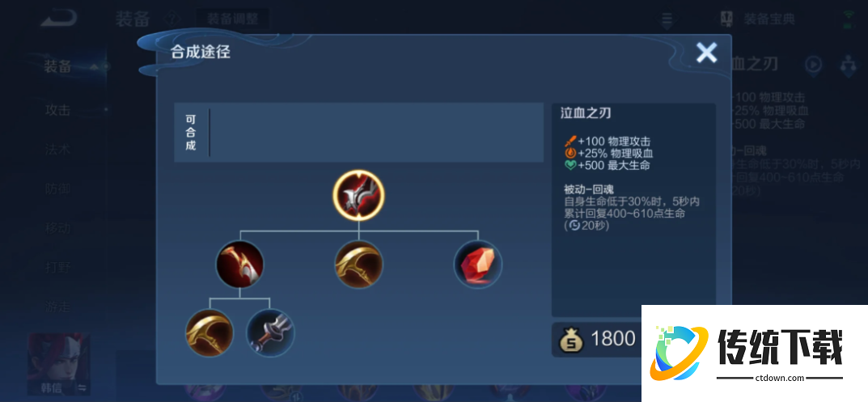Switch to the 防御 category tab
Image resolution: width=868 pixels, height=402 pixels.
[x=57, y=188]
